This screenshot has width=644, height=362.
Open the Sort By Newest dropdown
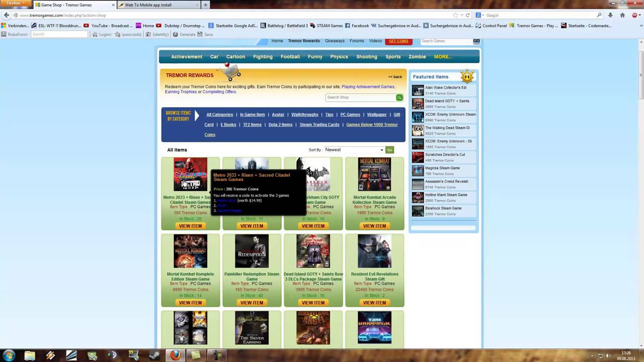click(x=354, y=150)
